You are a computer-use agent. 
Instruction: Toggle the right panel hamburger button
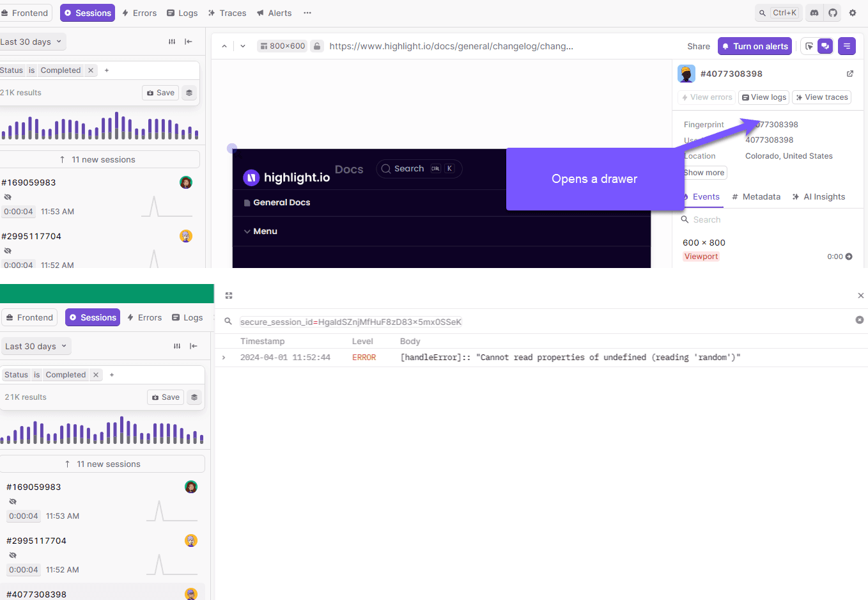pyautogui.click(x=846, y=46)
